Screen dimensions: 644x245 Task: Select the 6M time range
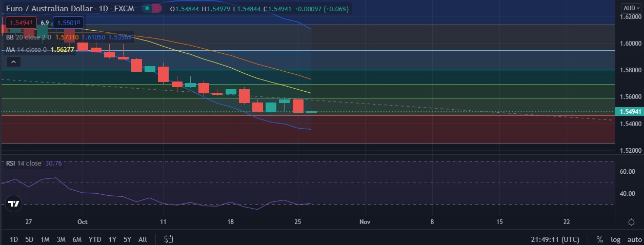pyautogui.click(x=77, y=239)
